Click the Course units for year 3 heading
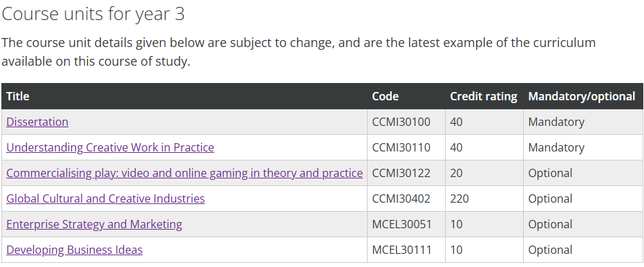 point(93,14)
